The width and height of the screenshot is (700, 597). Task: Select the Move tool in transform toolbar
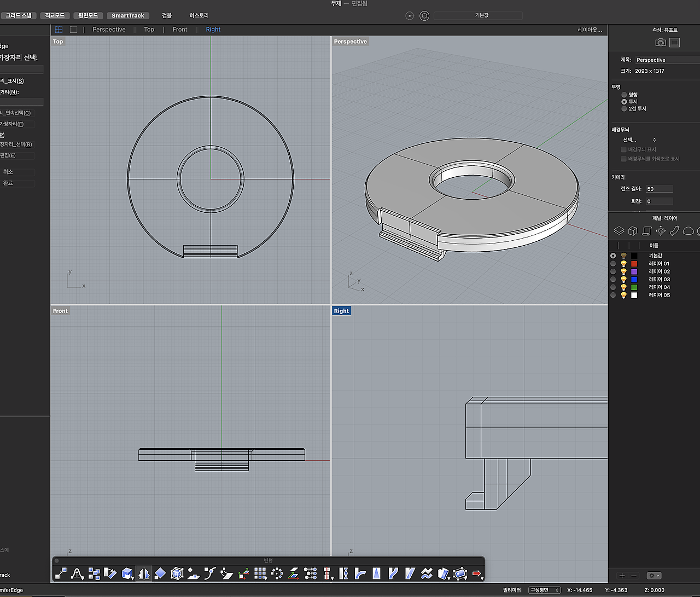point(61,573)
